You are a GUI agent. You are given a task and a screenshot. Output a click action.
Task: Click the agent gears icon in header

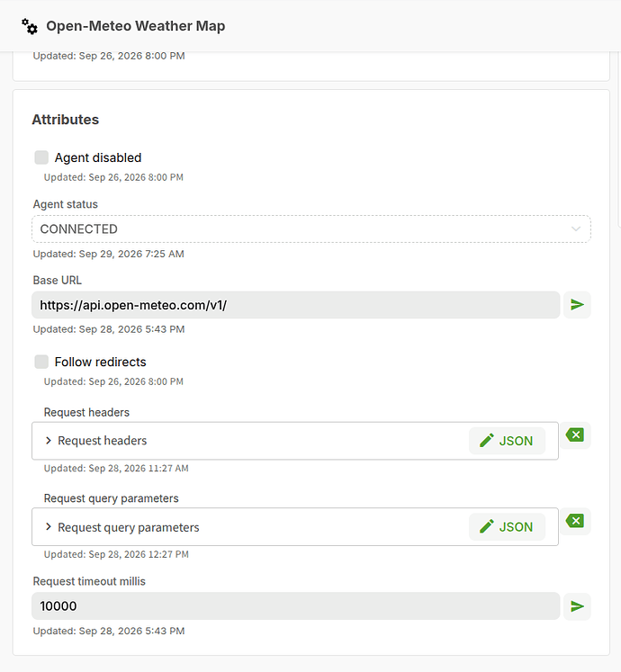[30, 26]
